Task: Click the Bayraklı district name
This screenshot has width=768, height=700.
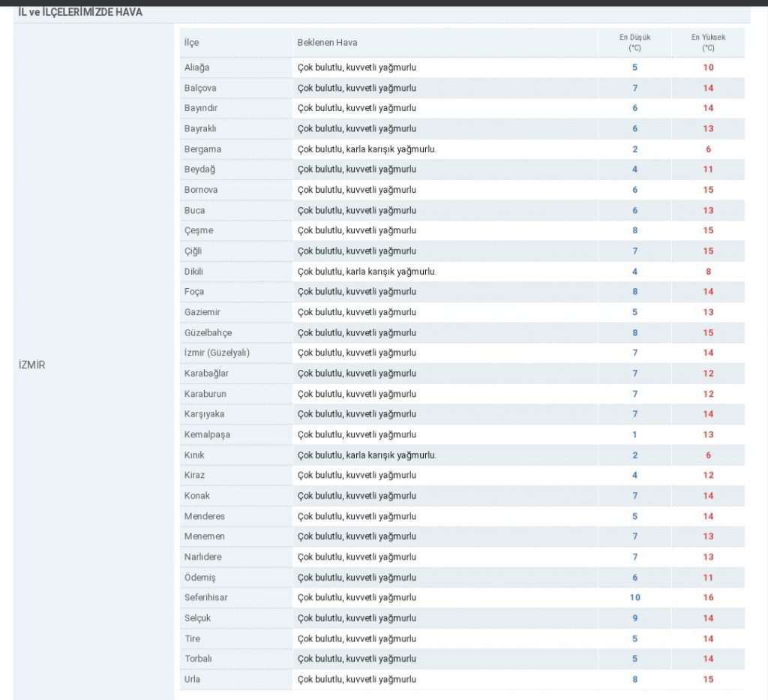Action: click(200, 129)
